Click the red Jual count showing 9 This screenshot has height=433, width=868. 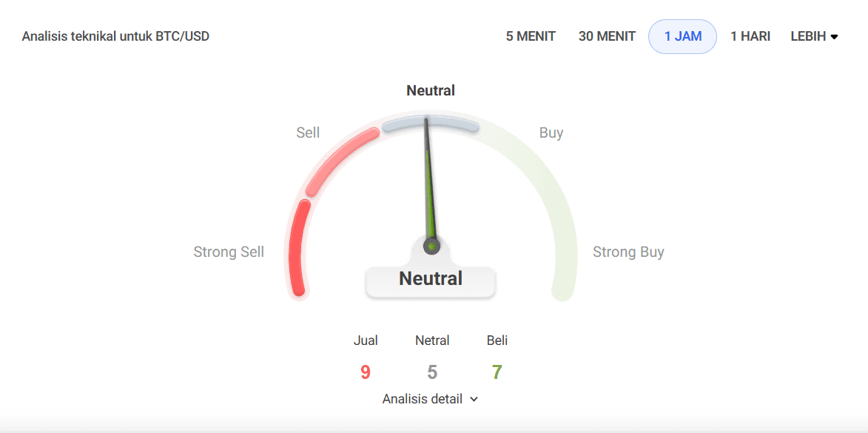(366, 372)
